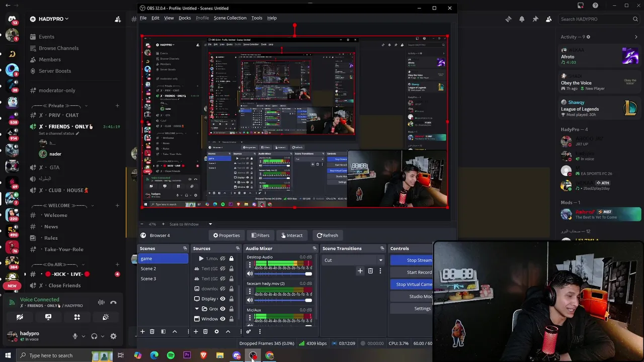Image resolution: width=644 pixels, height=362 pixels.
Task: Open Discord soundboard icon
Action: pos(106,317)
